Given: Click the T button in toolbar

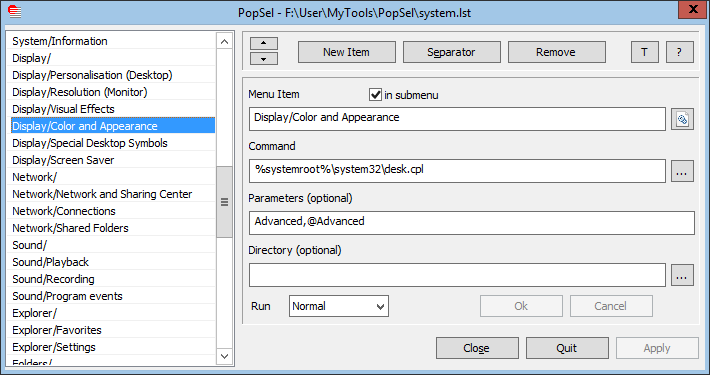Looking at the screenshot, I should coord(644,52).
